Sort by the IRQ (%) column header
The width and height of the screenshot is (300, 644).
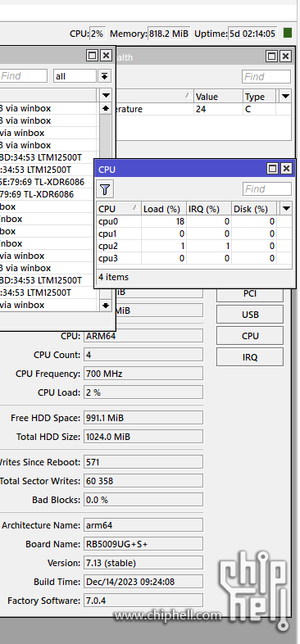click(209, 209)
